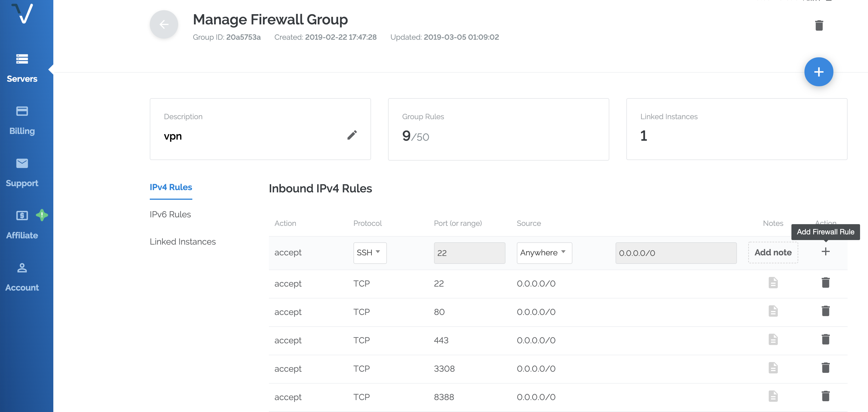Click 'accept' in the new rule row
The height and width of the screenshot is (412, 868).
tap(288, 253)
